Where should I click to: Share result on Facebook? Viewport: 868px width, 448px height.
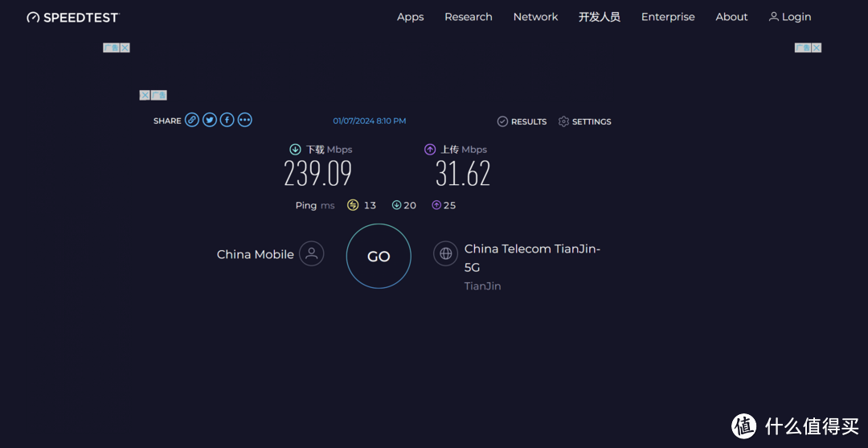tap(227, 120)
